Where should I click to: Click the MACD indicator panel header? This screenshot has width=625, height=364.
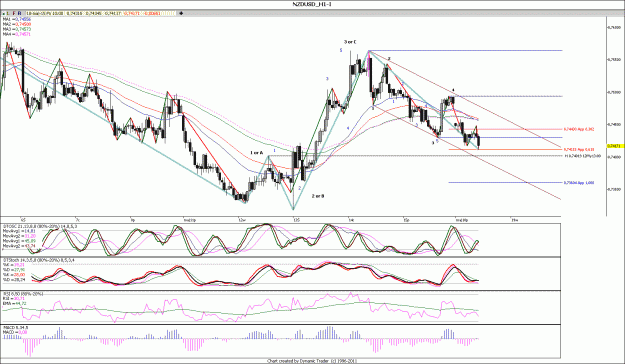coord(16,328)
